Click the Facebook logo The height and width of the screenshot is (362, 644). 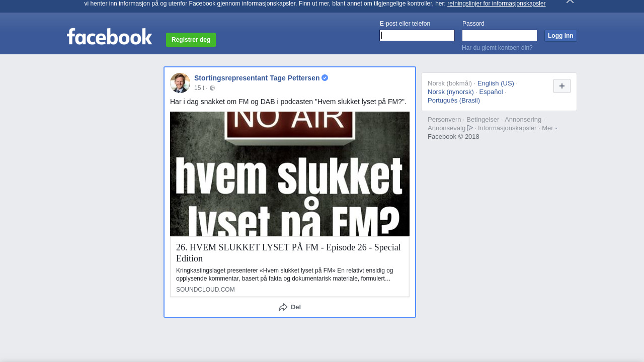click(109, 37)
